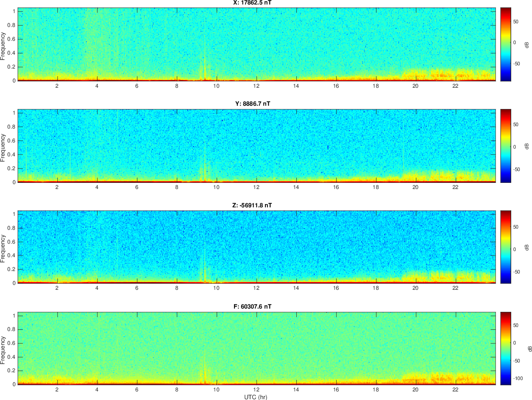Click the "X: 17862.5 nT" plot title
Viewport: 532px width, 400px height.
point(252,3)
